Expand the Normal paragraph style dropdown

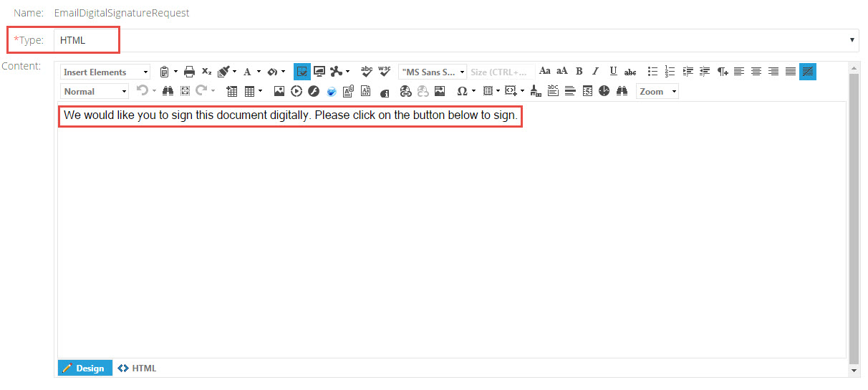(x=95, y=91)
